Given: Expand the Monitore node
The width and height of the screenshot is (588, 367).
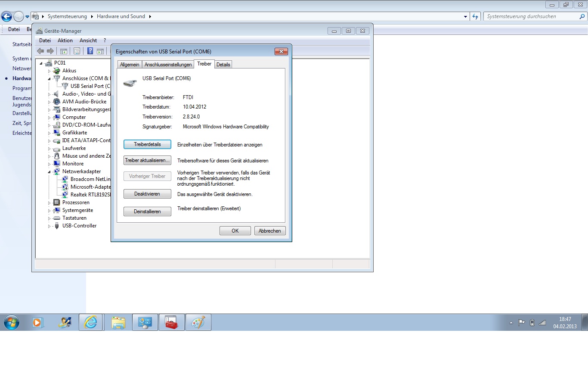Looking at the screenshot, I should 49,164.
